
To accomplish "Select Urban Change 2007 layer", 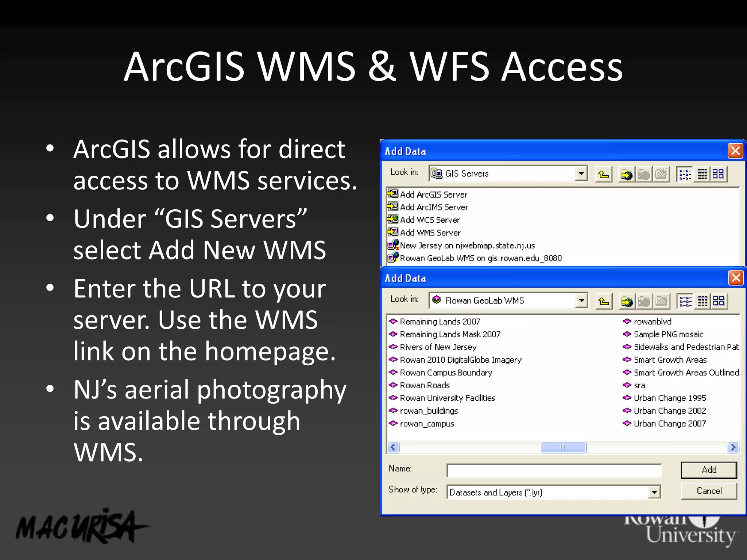I will (x=664, y=424).
